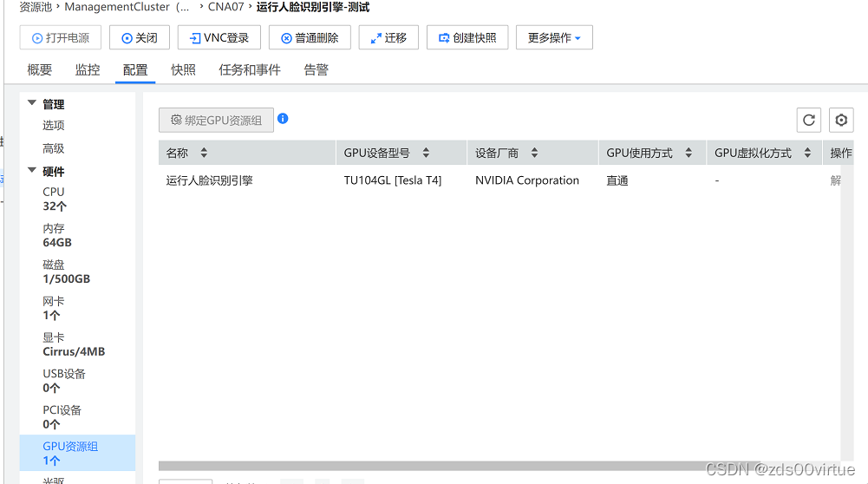
Task: Click the 直通 usage mode cell
Action: 617,180
